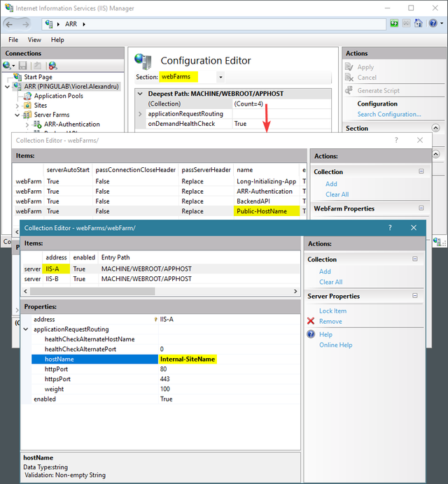The image size is (448, 484).
Task: Click the Up folder icon in Connections
Action: point(38,66)
